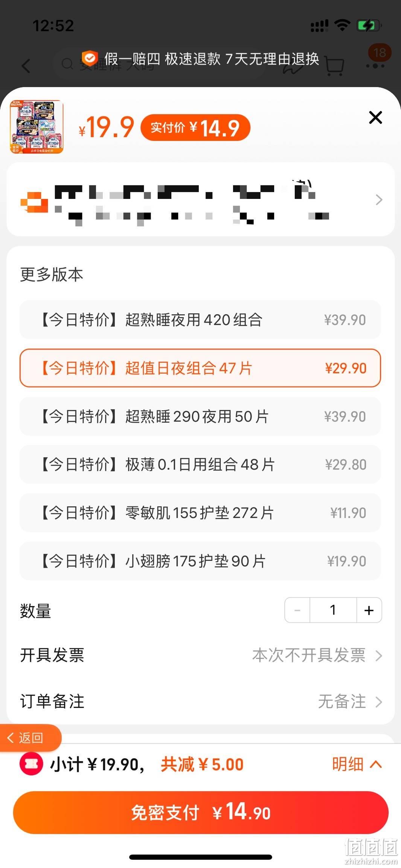
Task: Increase quantity with the plus button
Action: click(369, 610)
